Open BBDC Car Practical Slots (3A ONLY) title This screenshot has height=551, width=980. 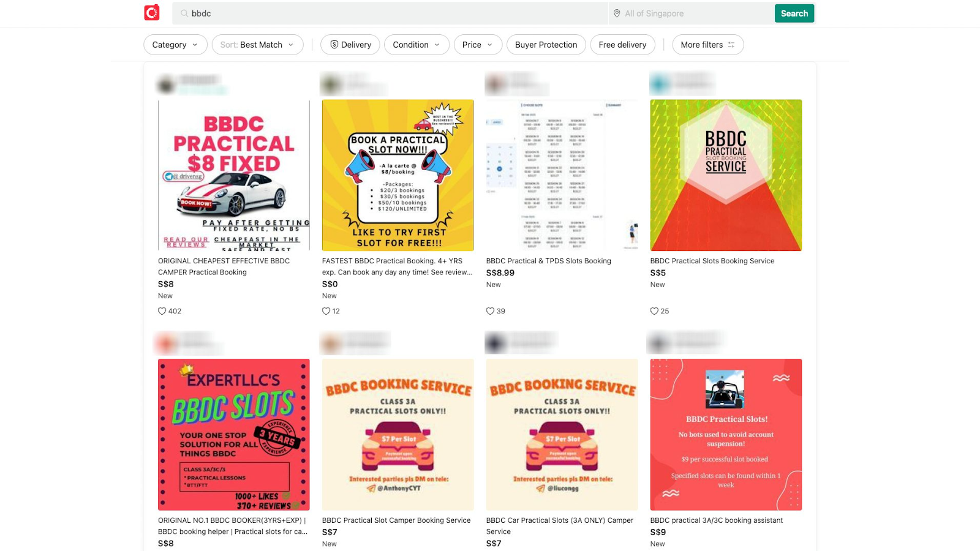(560, 526)
